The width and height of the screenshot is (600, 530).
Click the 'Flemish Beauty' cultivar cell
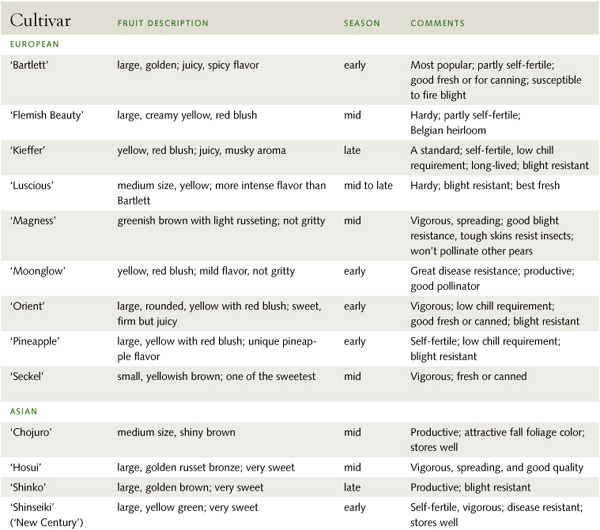tap(47, 115)
